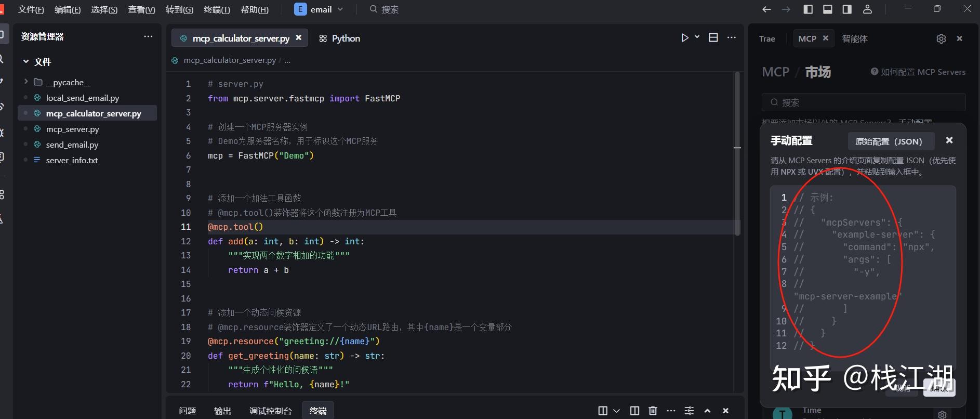Switch to the 问题 panel tab
The height and width of the screenshot is (419, 980).
tap(187, 411)
